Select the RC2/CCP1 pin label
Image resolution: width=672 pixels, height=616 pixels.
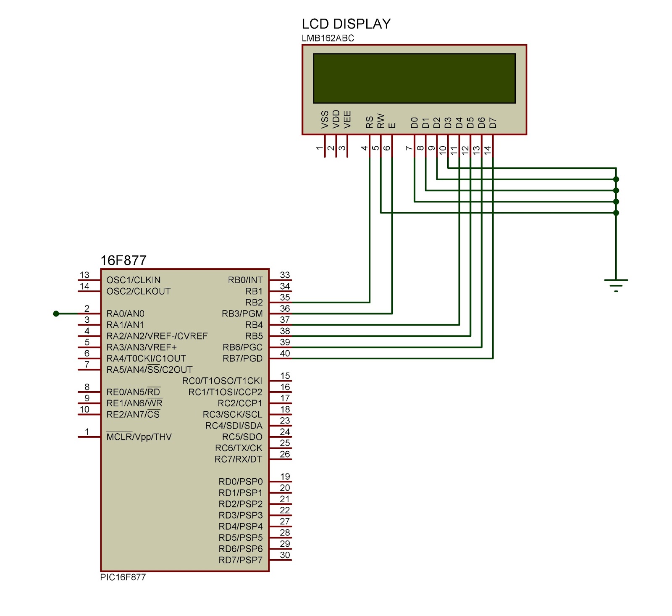(240, 403)
